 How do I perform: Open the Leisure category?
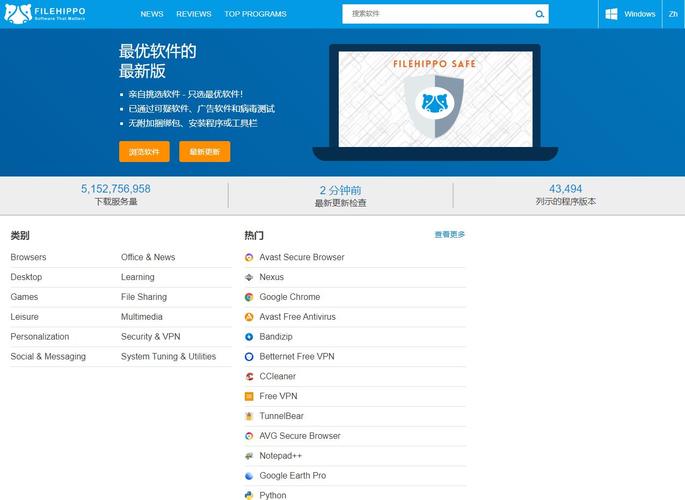(x=24, y=317)
